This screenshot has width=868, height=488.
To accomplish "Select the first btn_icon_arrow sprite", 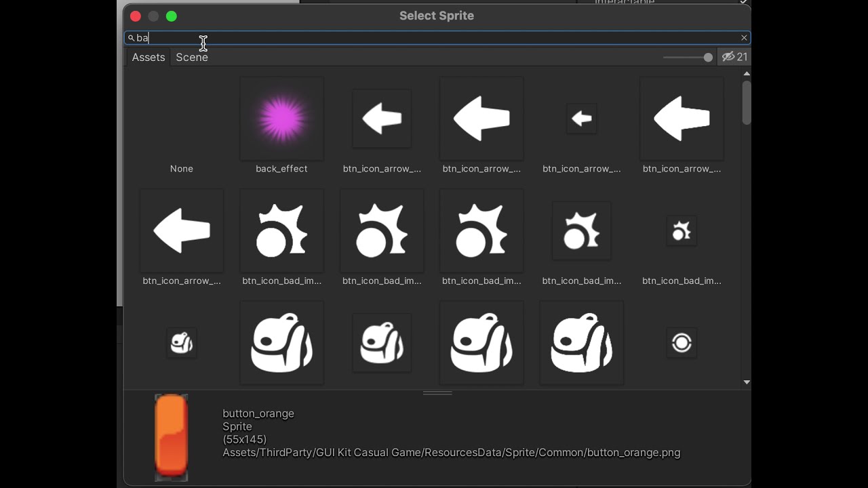I will pos(382,119).
